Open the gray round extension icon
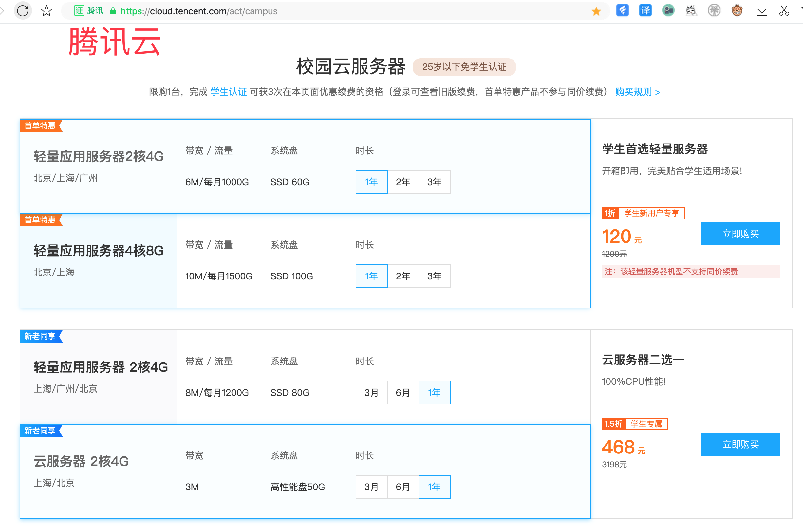The image size is (803, 532). (x=714, y=10)
